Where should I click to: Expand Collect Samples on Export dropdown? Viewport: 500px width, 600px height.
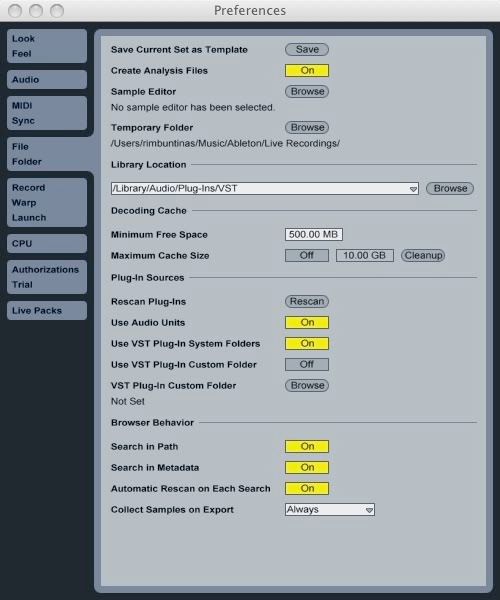coord(330,509)
